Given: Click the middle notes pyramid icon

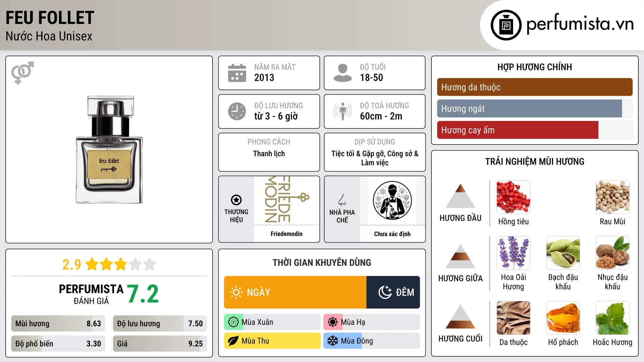Looking at the screenshot, I should tap(460, 256).
